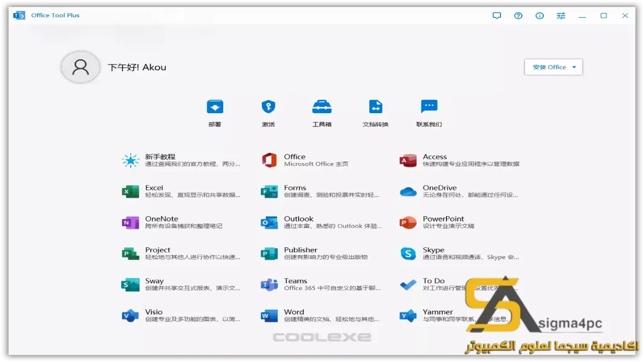Click the To Do title text

(434, 281)
